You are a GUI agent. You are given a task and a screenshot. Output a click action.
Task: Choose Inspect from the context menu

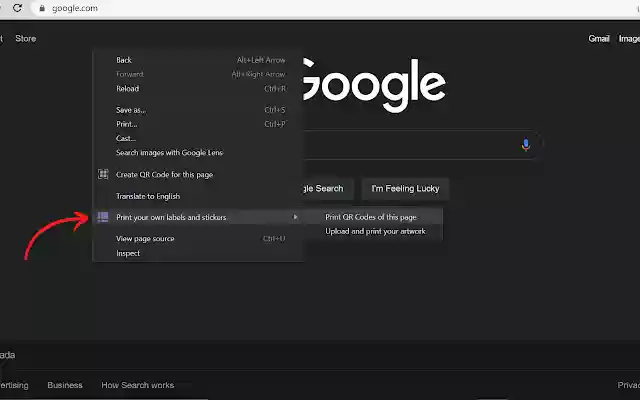[199, 253]
